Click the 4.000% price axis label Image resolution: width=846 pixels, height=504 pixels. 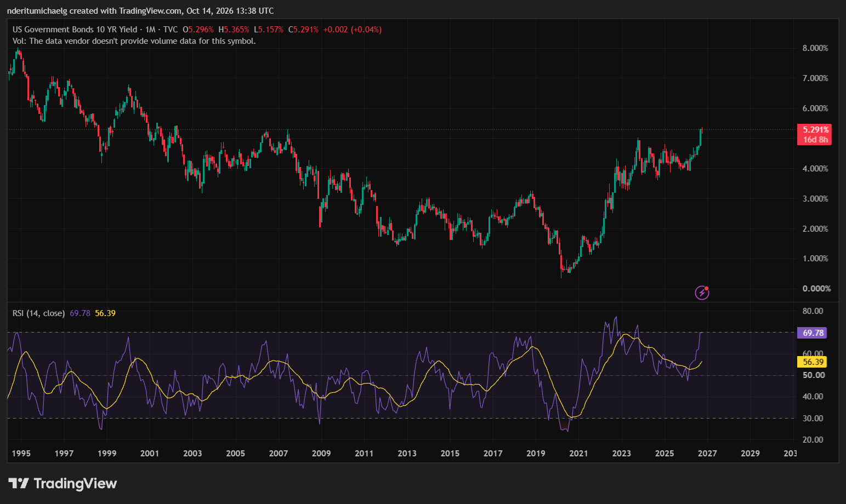tap(815, 169)
